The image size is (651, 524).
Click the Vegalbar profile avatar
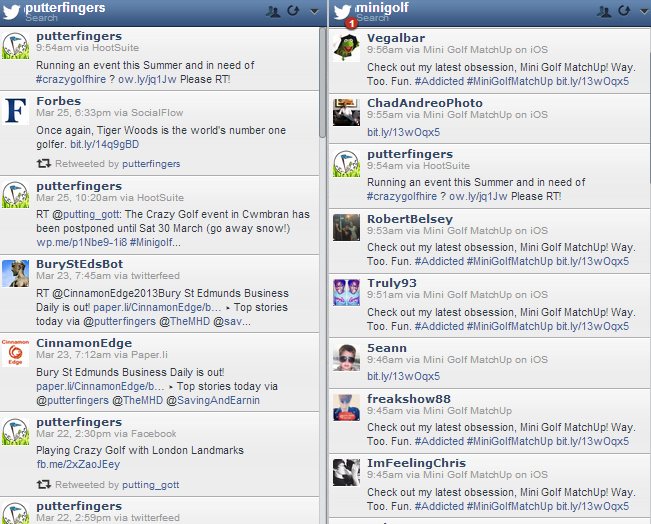[346, 48]
